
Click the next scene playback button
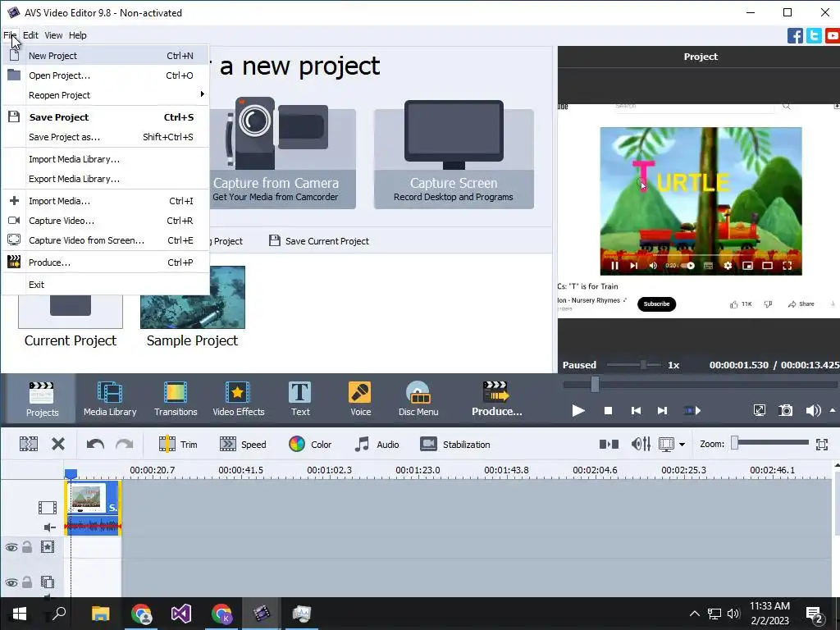point(692,410)
